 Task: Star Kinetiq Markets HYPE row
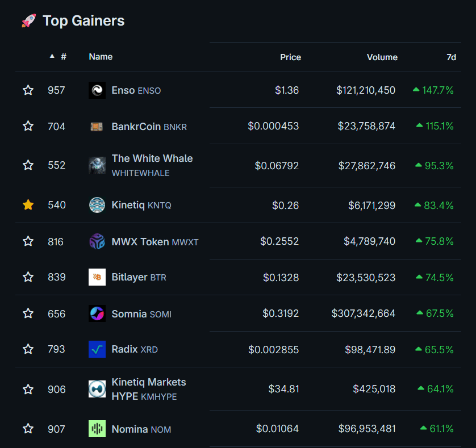(28, 389)
